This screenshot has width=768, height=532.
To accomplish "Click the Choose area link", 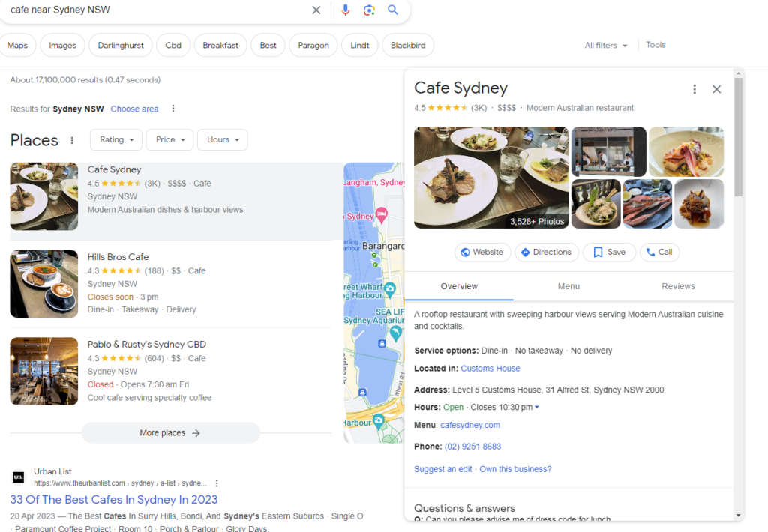I will click(x=135, y=109).
